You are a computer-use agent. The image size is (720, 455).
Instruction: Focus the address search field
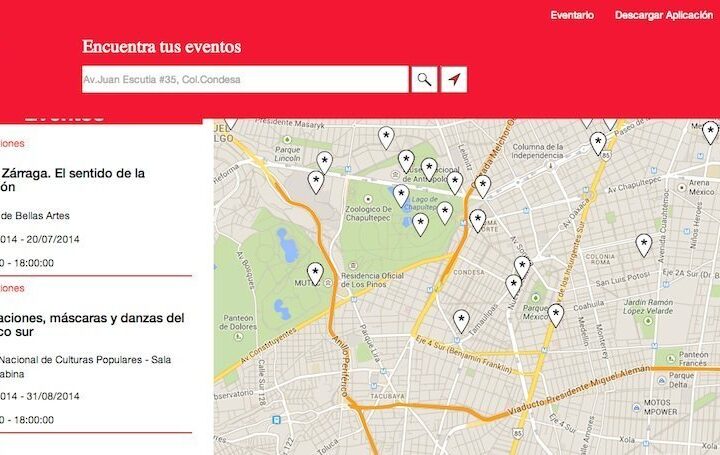[245, 79]
